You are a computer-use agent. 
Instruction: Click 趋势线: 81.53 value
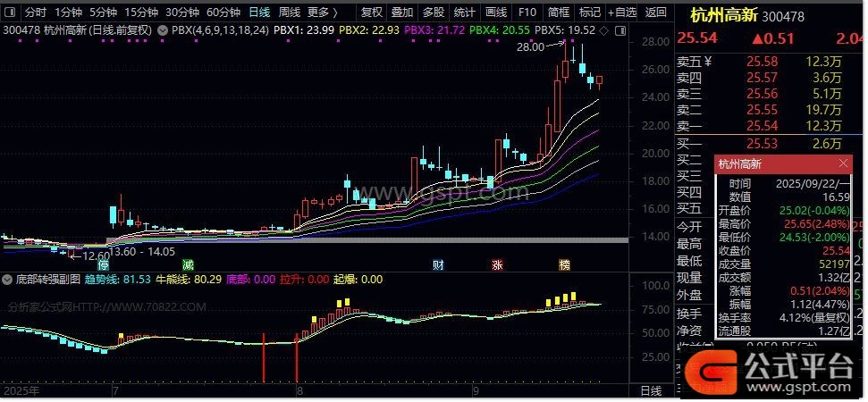point(117,280)
